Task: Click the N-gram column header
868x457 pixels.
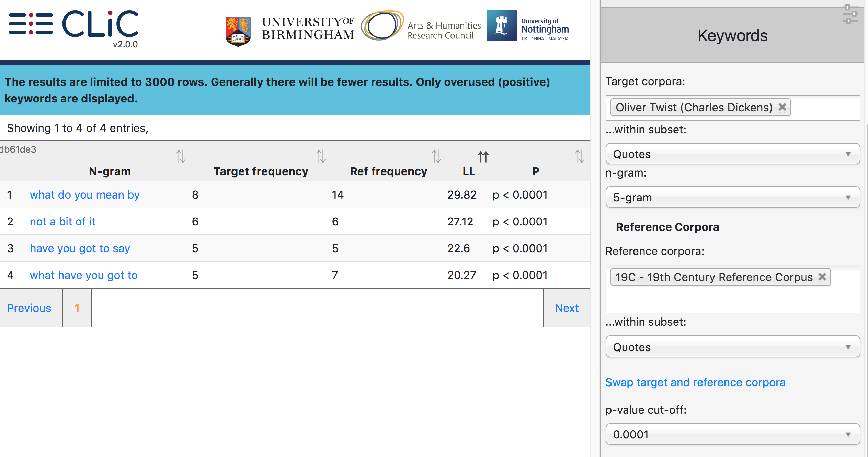Action: click(x=110, y=171)
